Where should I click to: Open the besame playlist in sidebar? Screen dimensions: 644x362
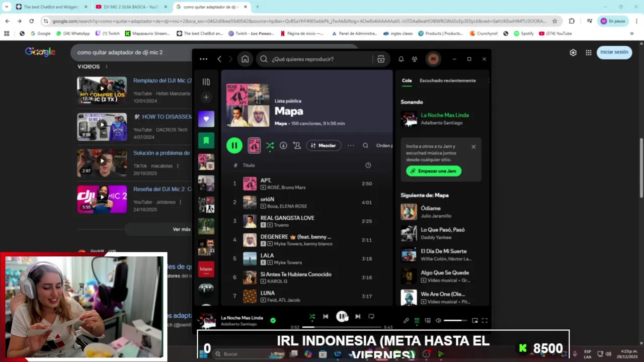click(206, 269)
